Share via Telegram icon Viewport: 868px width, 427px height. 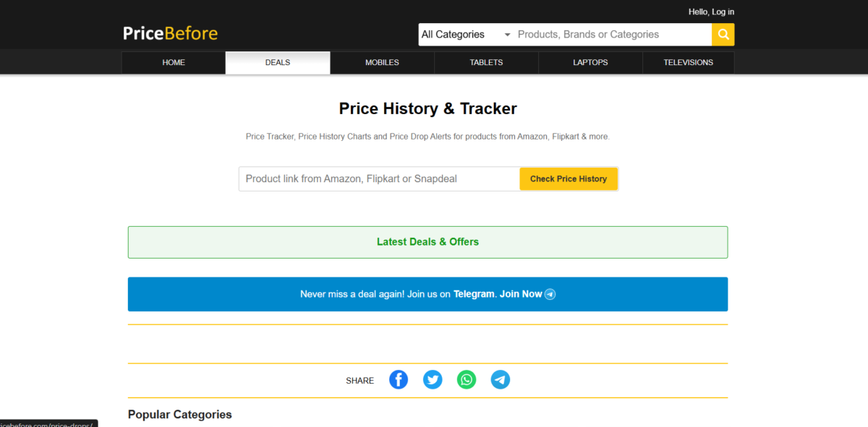(x=501, y=379)
